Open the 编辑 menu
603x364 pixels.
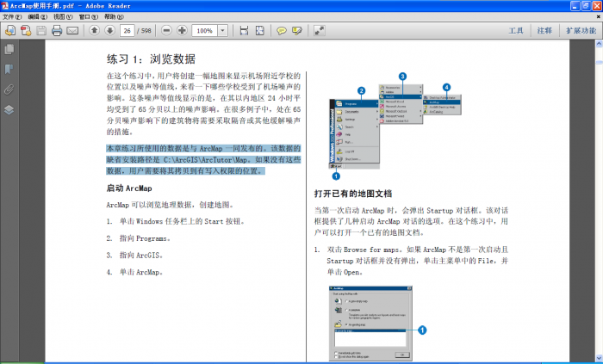click(37, 17)
